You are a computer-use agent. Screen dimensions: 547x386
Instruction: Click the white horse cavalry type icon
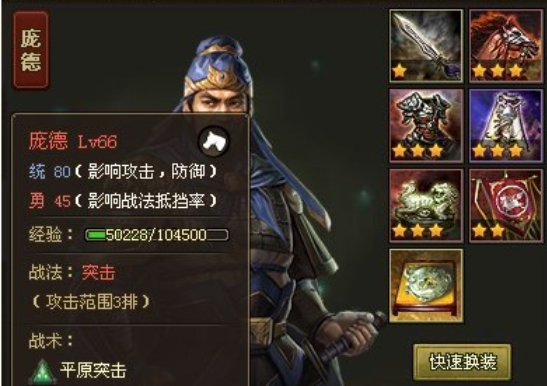pyautogui.click(x=214, y=142)
